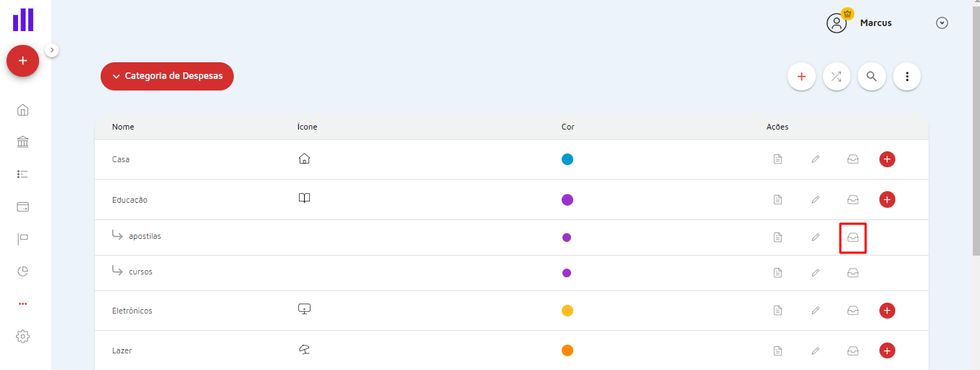Screen dimensions: 980x370
Task: Click the search magnifier button
Action: 871,77
